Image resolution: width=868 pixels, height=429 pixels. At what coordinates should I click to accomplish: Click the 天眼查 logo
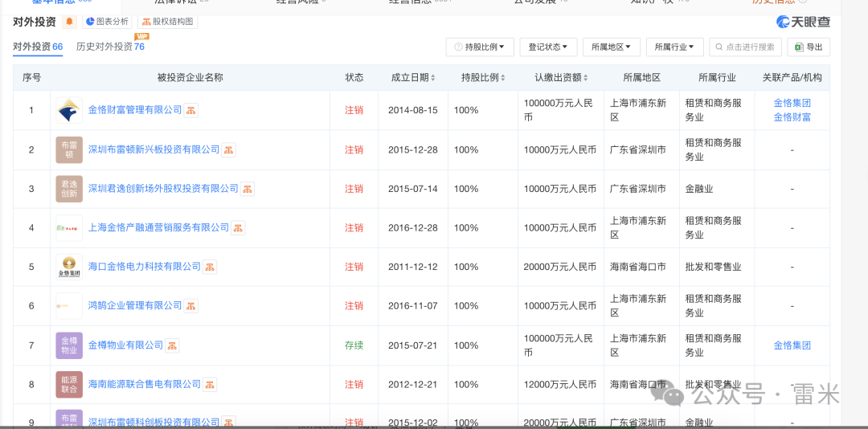[x=803, y=22]
